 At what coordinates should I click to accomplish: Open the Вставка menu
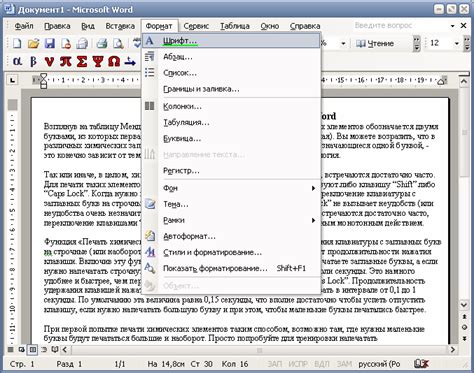(x=120, y=26)
